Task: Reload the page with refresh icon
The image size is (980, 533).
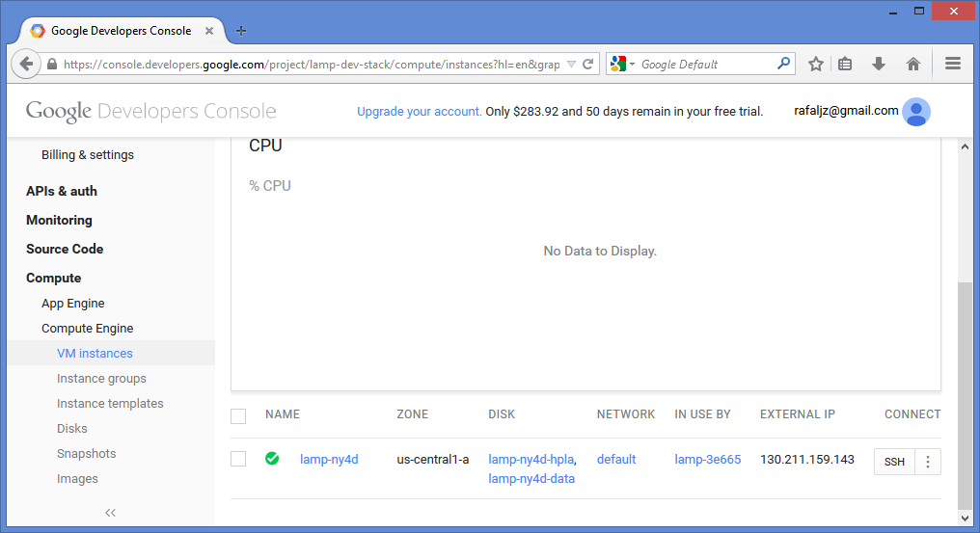Action: click(588, 64)
